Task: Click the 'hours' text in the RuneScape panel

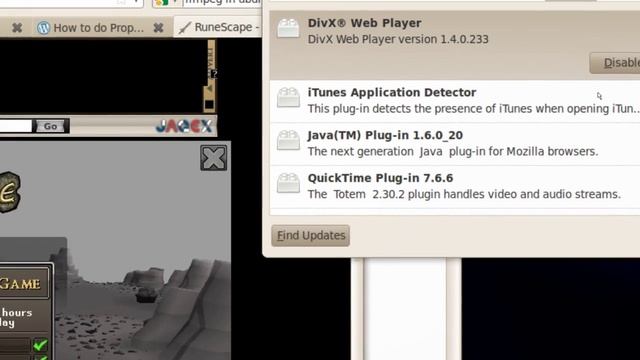Action: pyautogui.click(x=17, y=313)
